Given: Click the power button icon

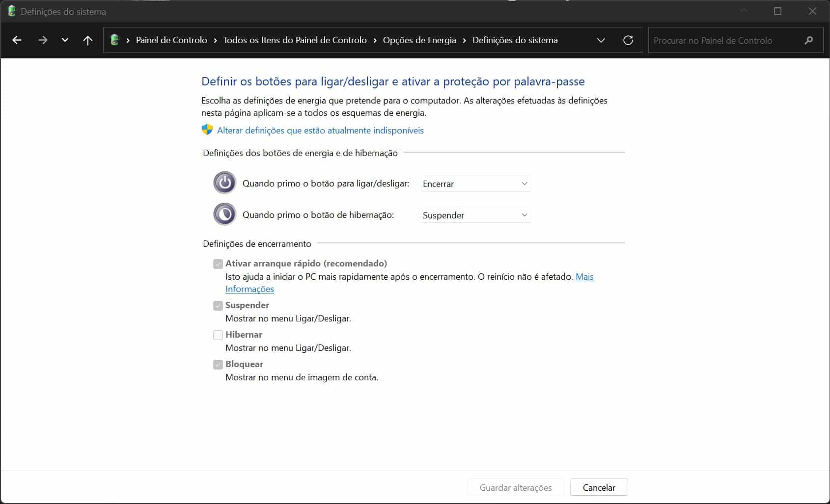Looking at the screenshot, I should [224, 183].
